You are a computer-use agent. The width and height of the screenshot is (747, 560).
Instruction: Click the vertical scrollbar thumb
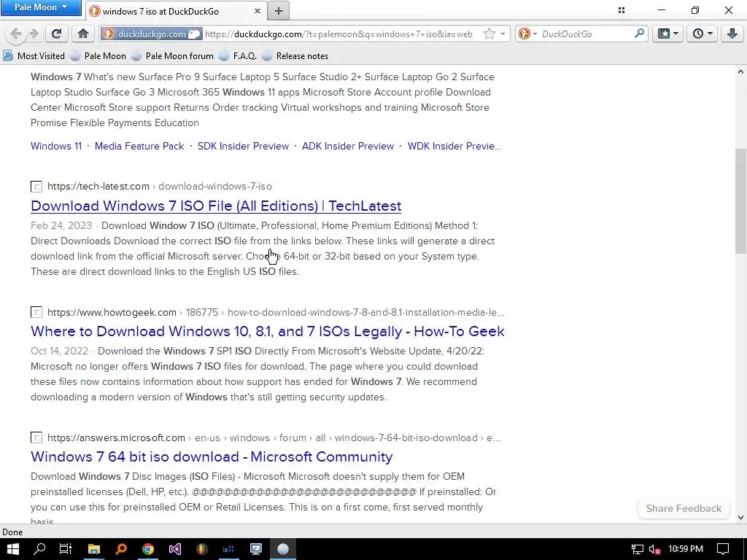(740, 201)
